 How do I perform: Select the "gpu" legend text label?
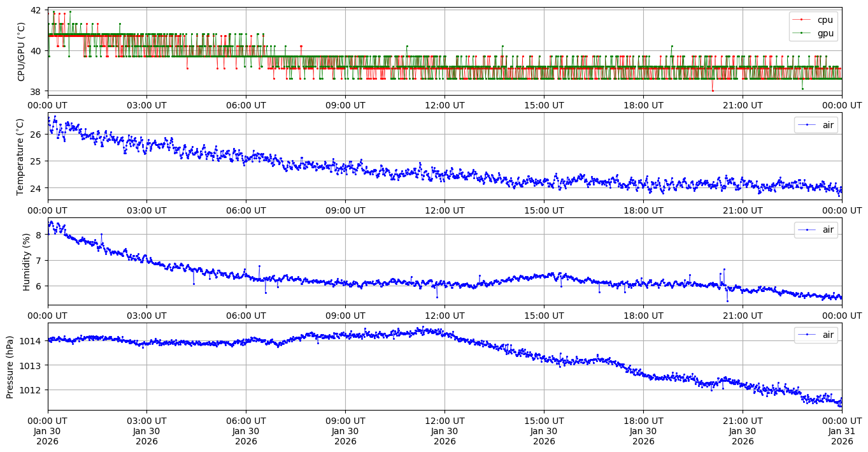[x=825, y=33]
